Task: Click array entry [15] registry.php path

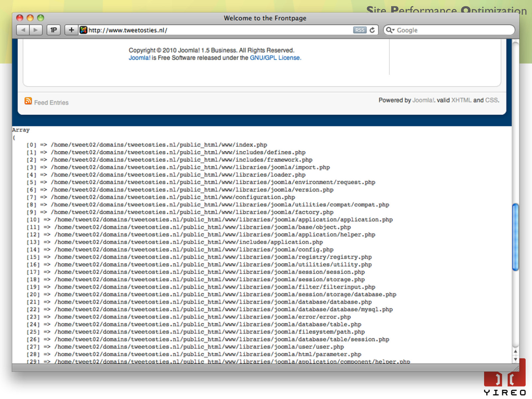Action: (x=213, y=257)
